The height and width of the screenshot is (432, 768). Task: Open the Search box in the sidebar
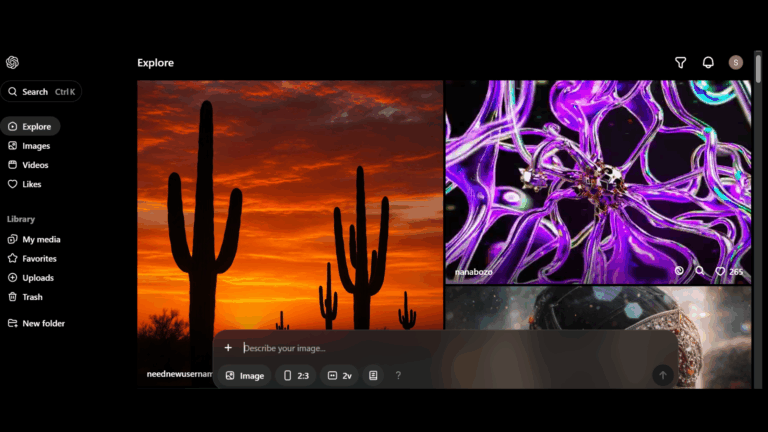41,92
